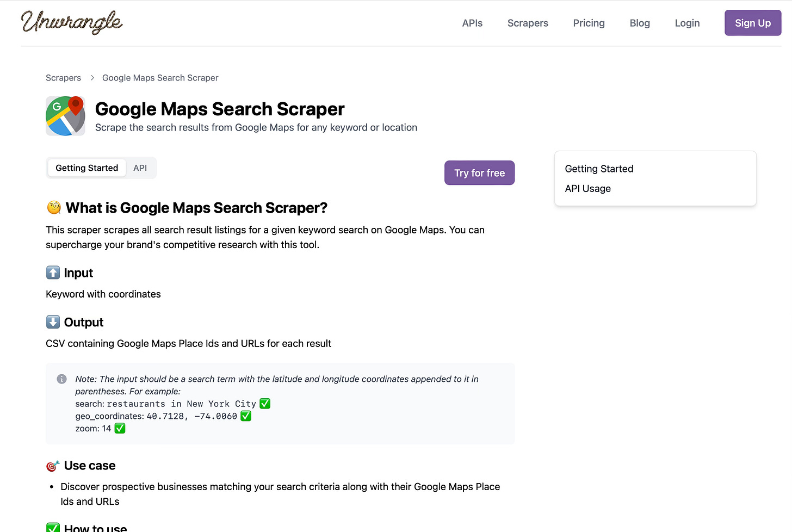Click the green check after geo_coordinates value

(x=246, y=416)
